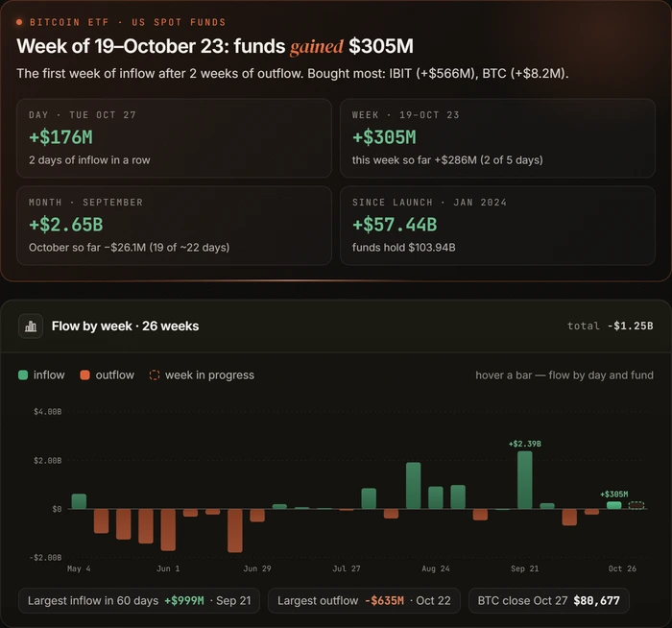This screenshot has width=672, height=628.
Task: Click 'funds hold $103.94B' note
Action: pyautogui.click(x=404, y=248)
